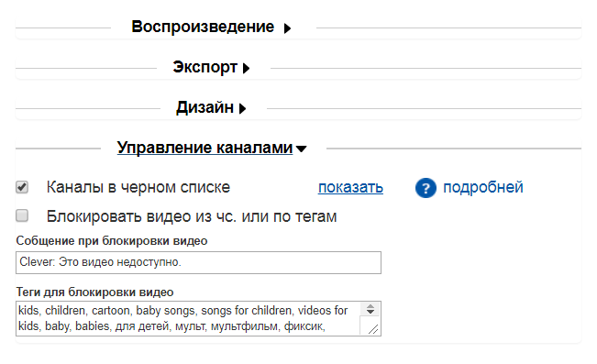The width and height of the screenshot is (597, 364).
Task: Expand the Дизайн section using its triangle
Action: click(x=242, y=109)
